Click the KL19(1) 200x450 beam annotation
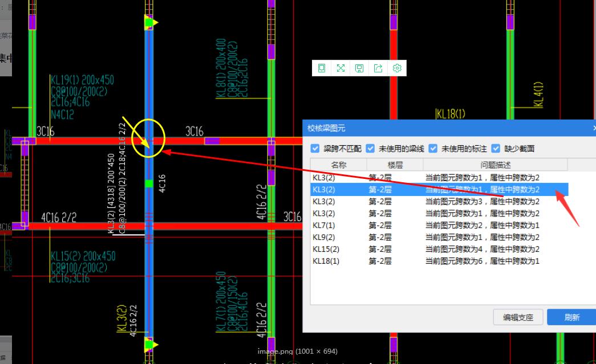This screenshot has width=596, height=364. [x=82, y=80]
